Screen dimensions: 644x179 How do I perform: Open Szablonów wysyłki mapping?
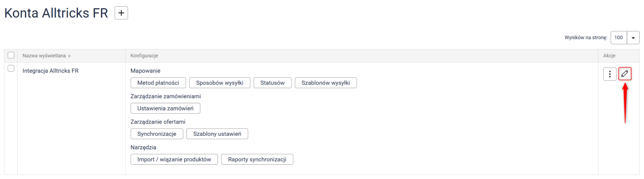(326, 83)
